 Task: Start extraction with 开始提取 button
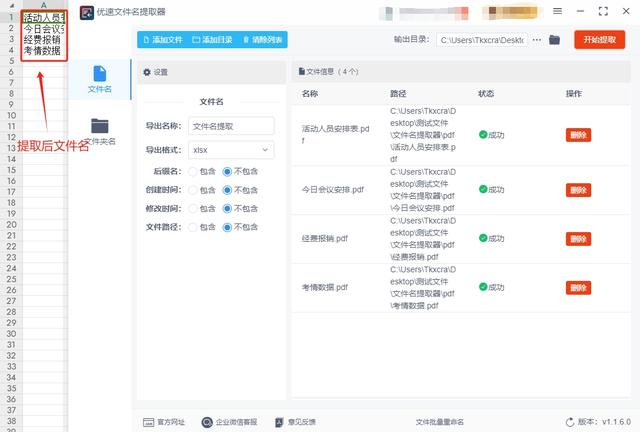pyautogui.click(x=599, y=40)
